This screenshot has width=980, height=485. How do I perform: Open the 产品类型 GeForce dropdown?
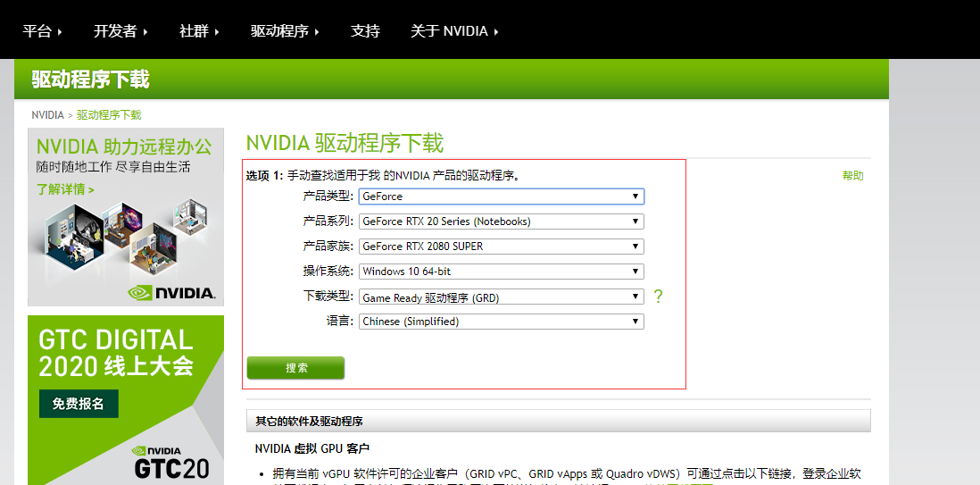pyautogui.click(x=501, y=197)
